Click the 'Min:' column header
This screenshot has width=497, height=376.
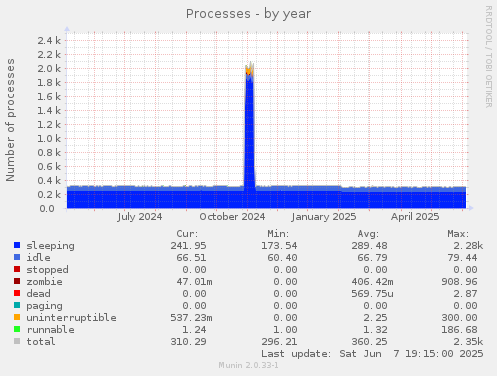pyautogui.click(x=278, y=234)
